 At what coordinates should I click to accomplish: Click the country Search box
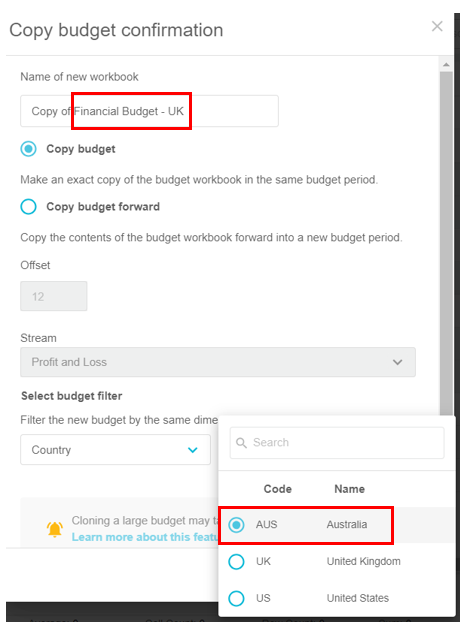pos(337,443)
